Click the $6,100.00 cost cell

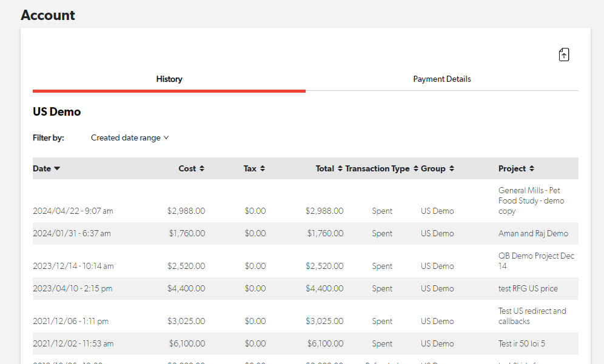click(187, 343)
